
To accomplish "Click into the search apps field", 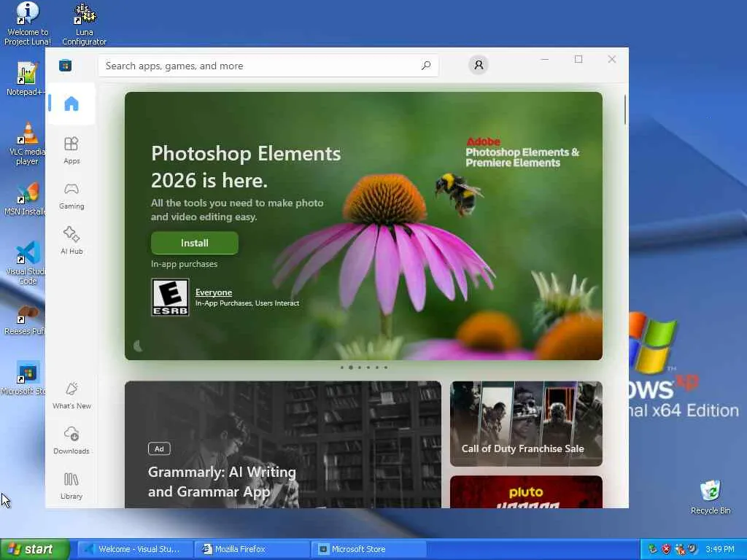I will [x=268, y=66].
